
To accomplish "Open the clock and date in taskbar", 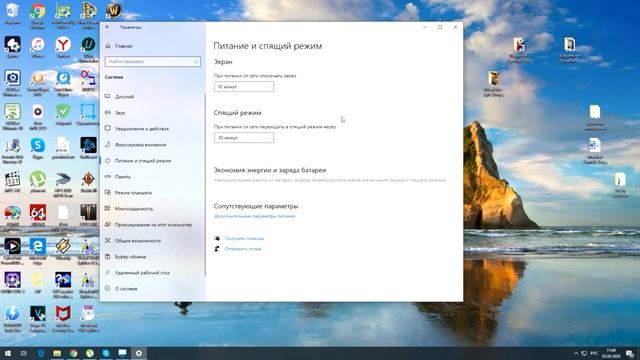I will 611,353.
